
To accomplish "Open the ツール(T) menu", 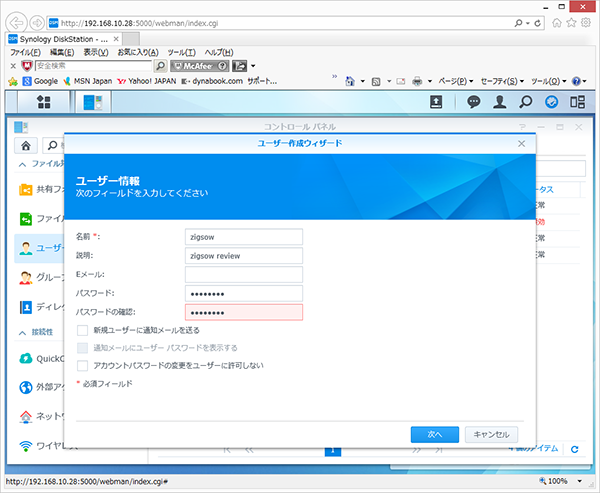I will point(181,52).
